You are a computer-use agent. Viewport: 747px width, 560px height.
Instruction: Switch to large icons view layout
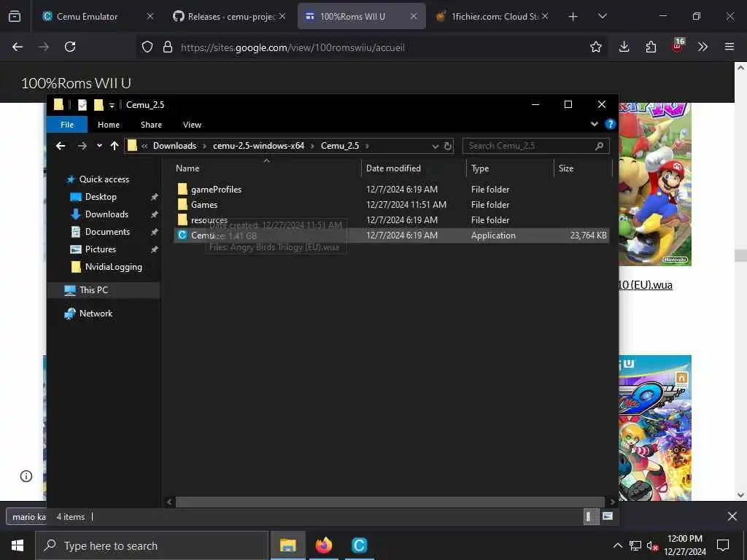click(608, 517)
